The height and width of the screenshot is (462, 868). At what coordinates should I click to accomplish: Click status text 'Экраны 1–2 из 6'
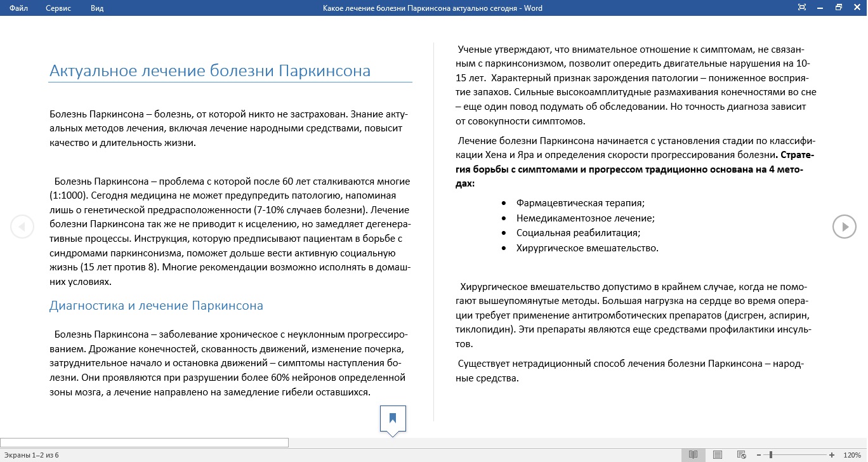point(31,455)
